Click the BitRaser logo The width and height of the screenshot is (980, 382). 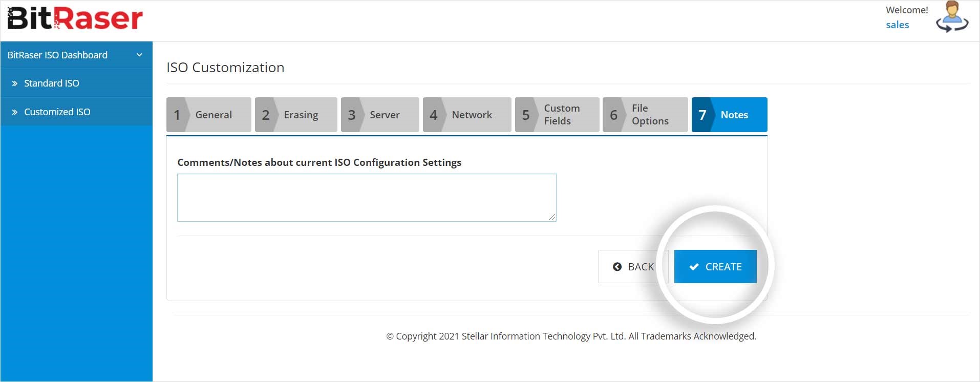click(x=75, y=18)
